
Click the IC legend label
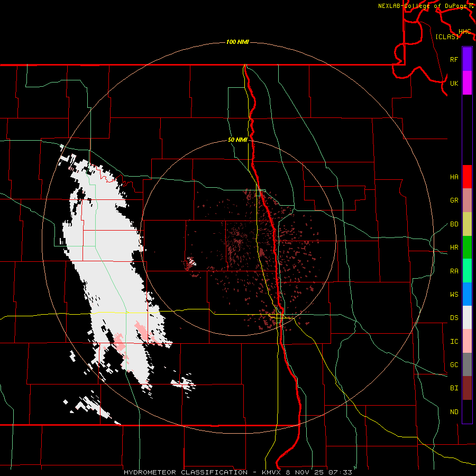454,342
